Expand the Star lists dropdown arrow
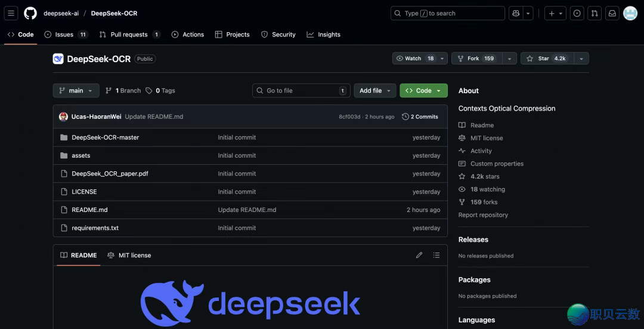Screen dimensions: 644x329 click(581, 59)
